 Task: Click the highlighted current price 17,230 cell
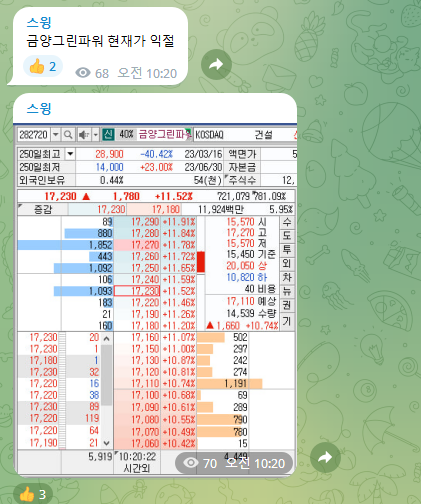click(x=137, y=291)
